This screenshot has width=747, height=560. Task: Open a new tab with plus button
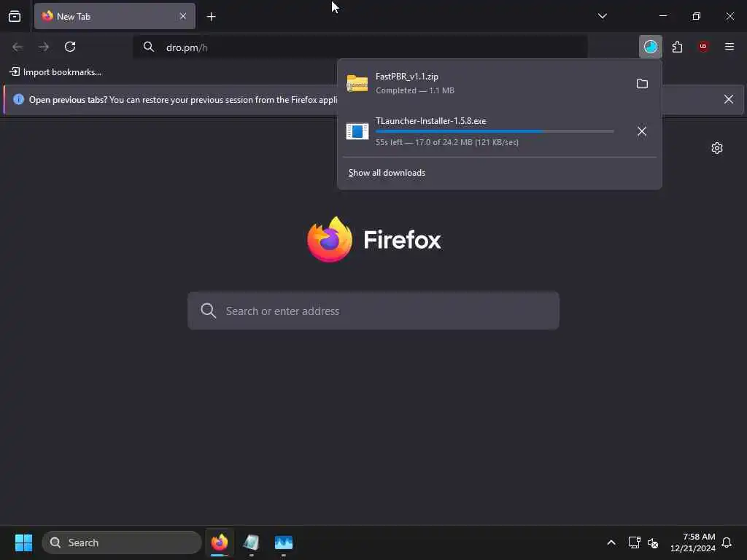[211, 17]
